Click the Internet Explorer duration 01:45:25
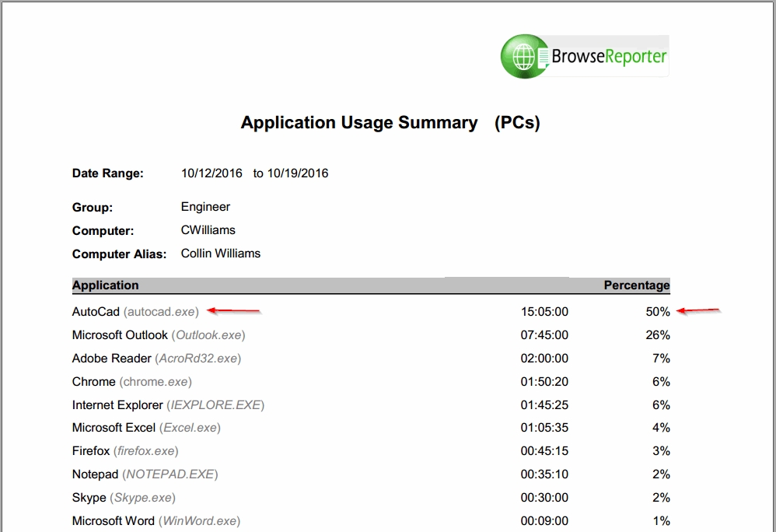Viewport: 776px width, 532px height. [544, 404]
